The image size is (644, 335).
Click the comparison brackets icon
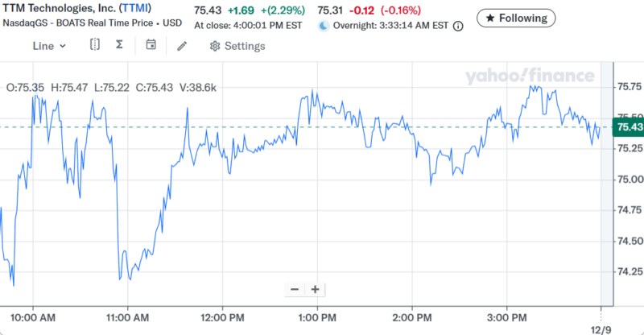coord(95,45)
